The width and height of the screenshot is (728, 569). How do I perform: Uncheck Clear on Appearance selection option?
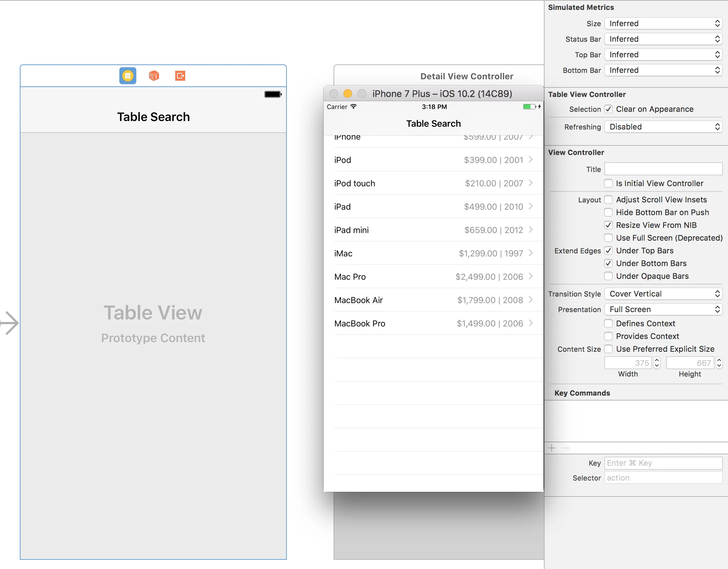pyautogui.click(x=608, y=109)
